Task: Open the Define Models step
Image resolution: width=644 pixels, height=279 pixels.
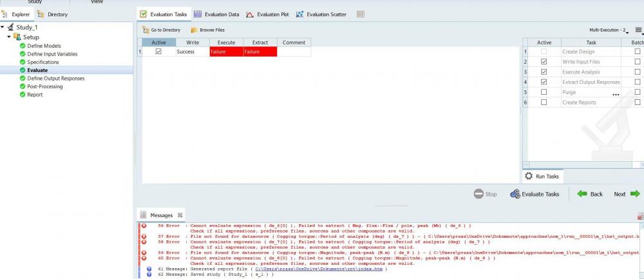Action: point(44,46)
